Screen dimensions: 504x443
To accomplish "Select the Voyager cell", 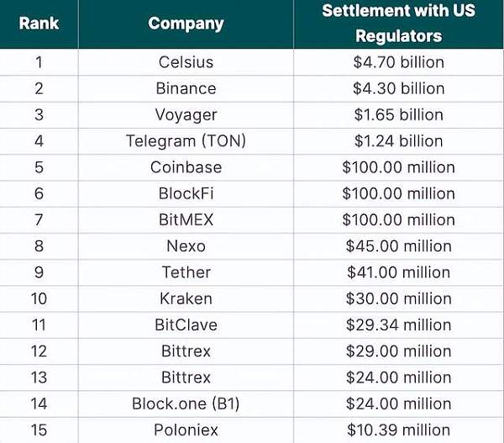I will click(x=186, y=115).
